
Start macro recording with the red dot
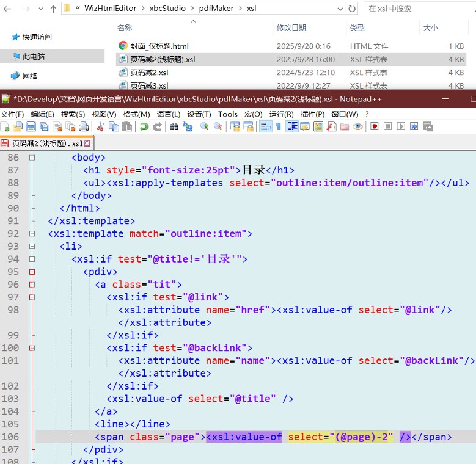click(373, 126)
